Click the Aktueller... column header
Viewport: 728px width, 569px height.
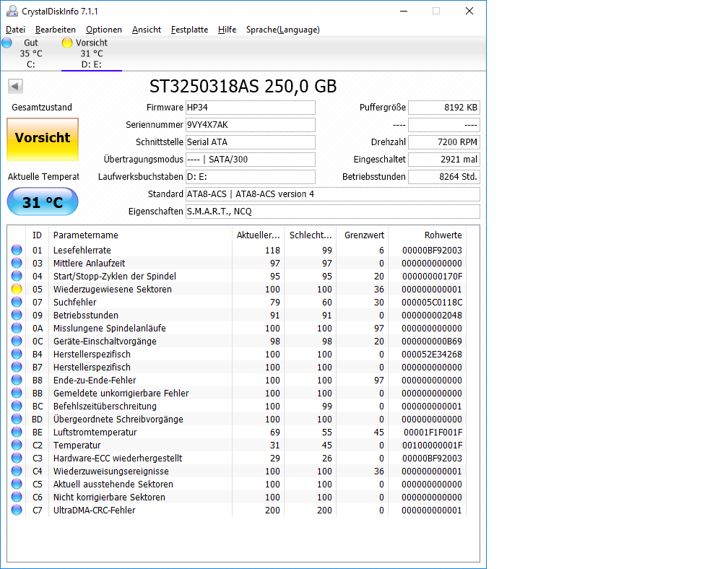pos(258,235)
